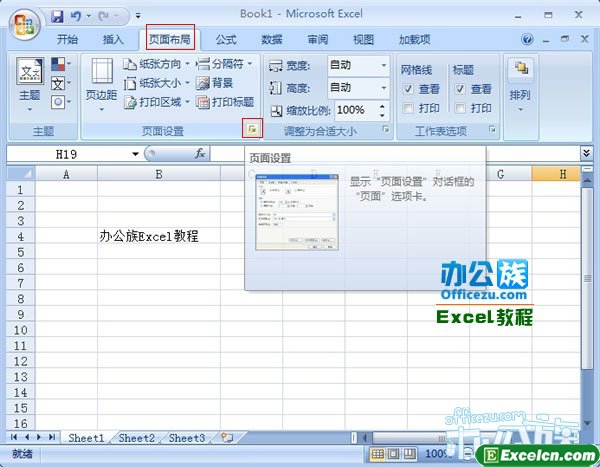Open the 开始 ribbon tab

[x=67, y=39]
